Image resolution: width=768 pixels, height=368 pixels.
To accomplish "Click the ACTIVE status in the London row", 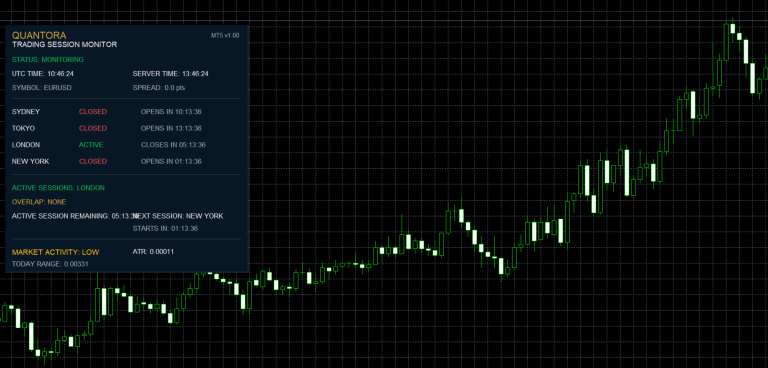I will pyautogui.click(x=91, y=145).
